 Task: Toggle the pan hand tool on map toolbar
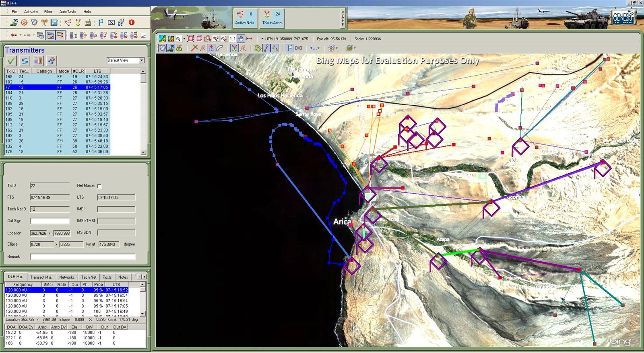[x=241, y=39]
